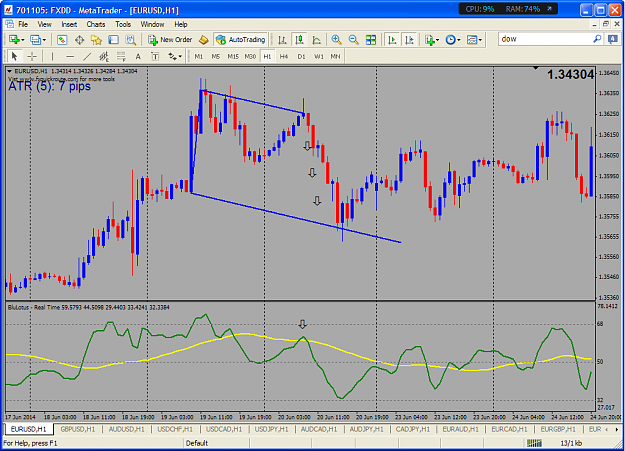Image resolution: width=625 pixels, height=451 pixels.
Task: Click the New Order button
Action: [170, 39]
